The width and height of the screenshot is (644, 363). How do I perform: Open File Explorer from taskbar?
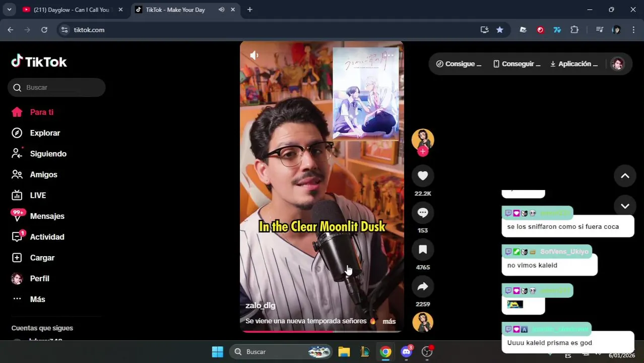tap(344, 351)
